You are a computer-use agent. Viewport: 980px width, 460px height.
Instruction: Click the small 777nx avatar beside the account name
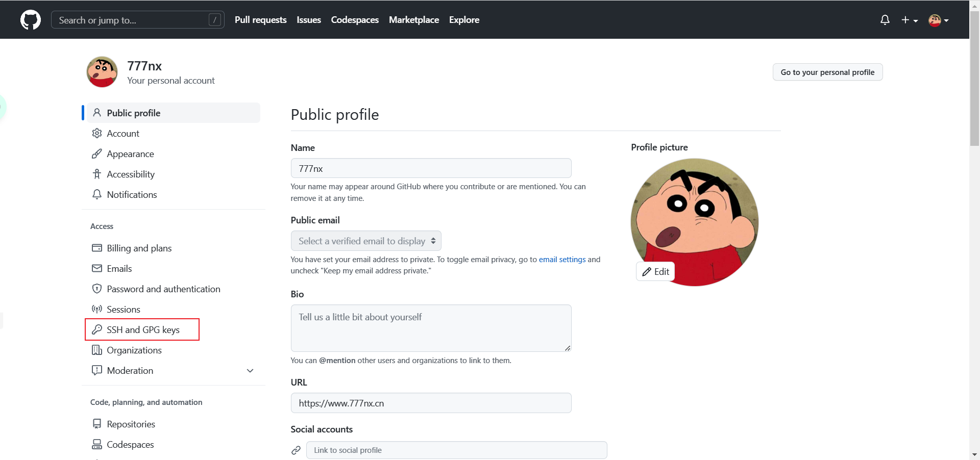102,72
